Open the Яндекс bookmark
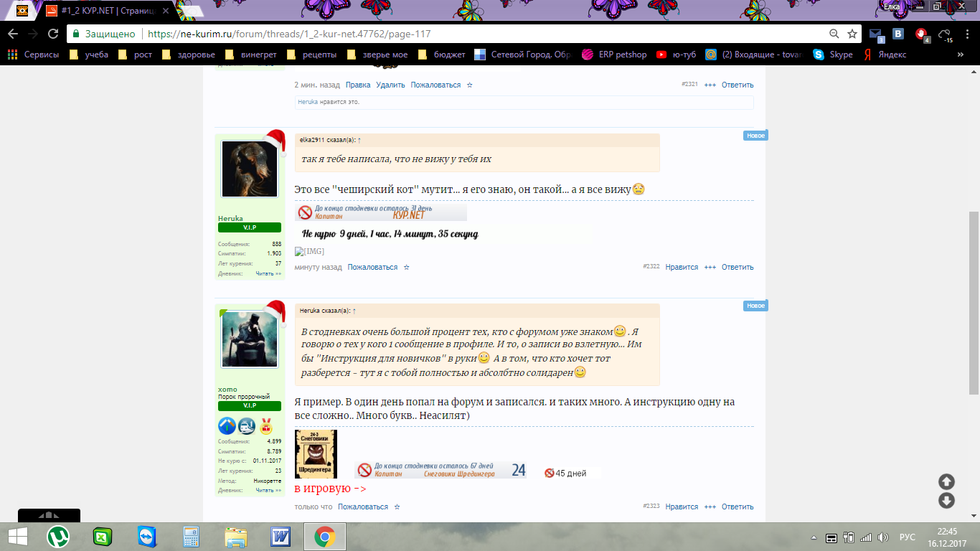980x551 pixels. 884,55
